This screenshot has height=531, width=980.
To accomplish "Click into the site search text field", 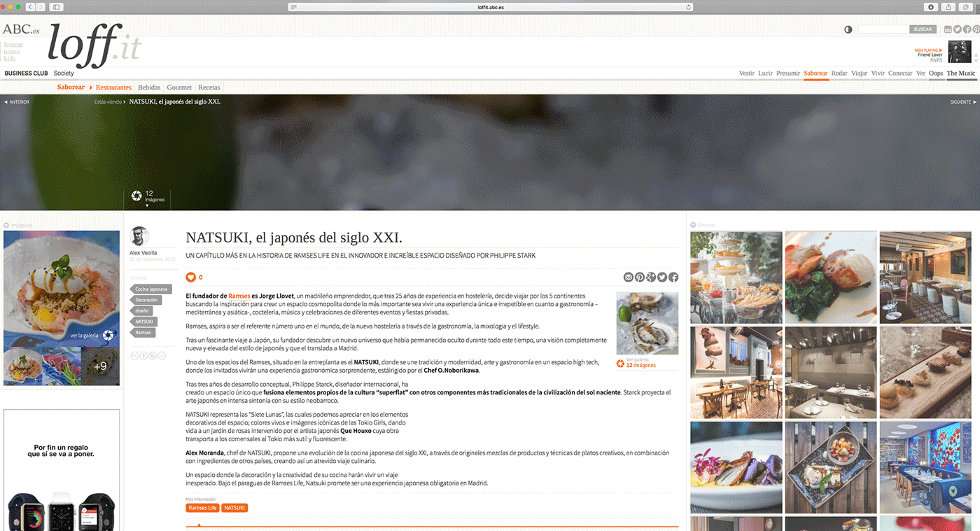I will pos(883,29).
